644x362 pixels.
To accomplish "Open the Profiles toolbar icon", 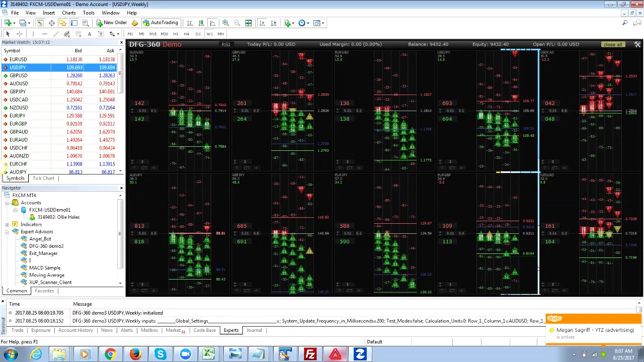I will coord(23,23).
